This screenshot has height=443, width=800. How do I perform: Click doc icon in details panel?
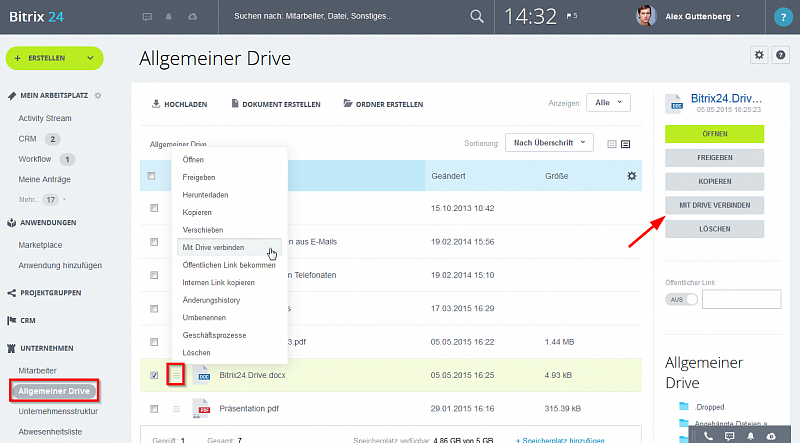[x=674, y=104]
